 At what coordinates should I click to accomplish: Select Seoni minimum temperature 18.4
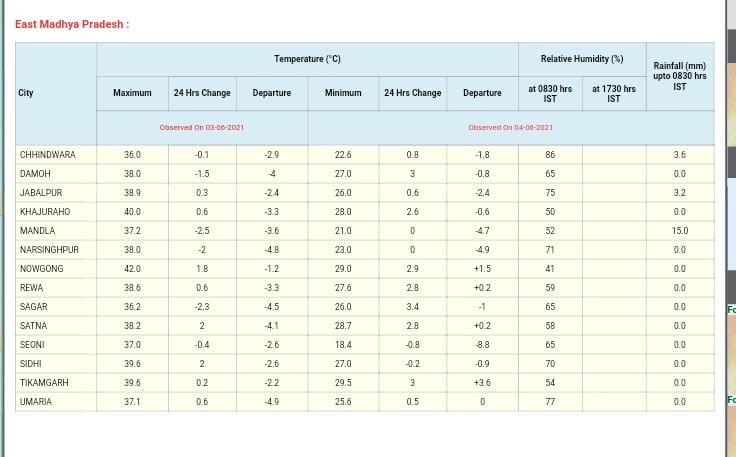[x=343, y=345]
